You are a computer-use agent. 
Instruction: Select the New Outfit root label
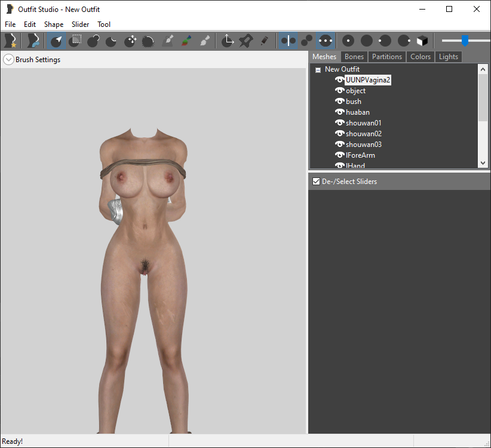342,69
